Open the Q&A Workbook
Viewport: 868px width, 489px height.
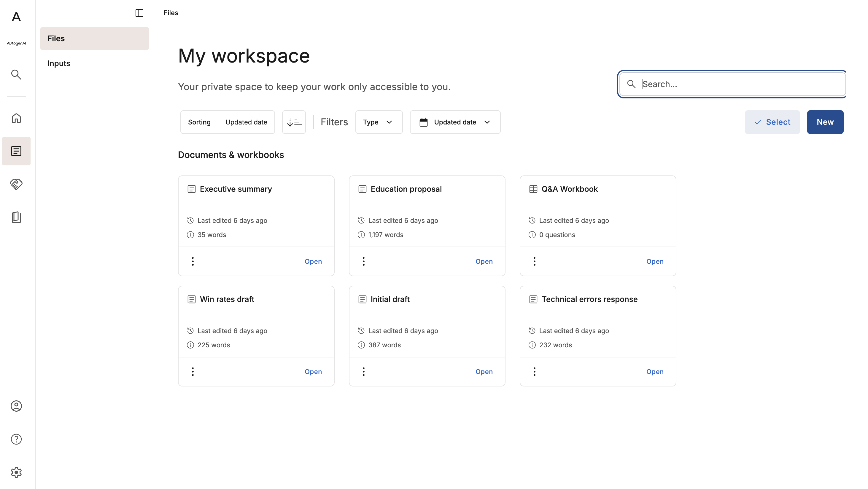(x=655, y=261)
